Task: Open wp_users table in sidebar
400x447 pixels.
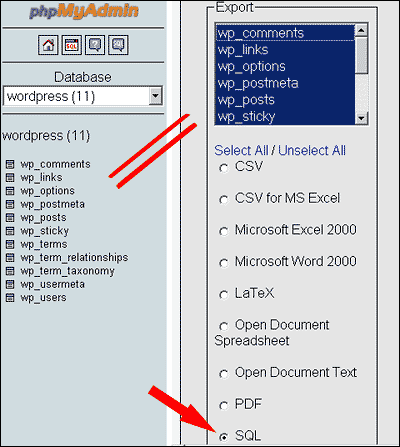Action: coord(43,298)
